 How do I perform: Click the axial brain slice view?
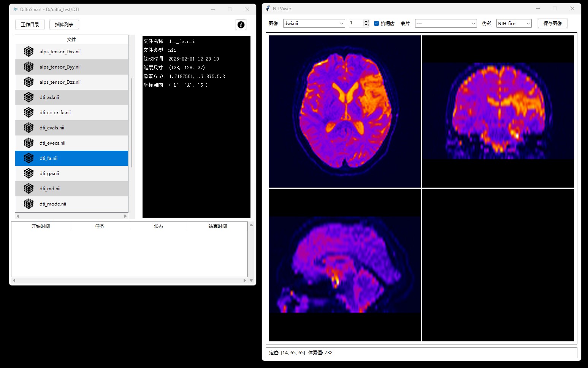pyautogui.click(x=345, y=112)
